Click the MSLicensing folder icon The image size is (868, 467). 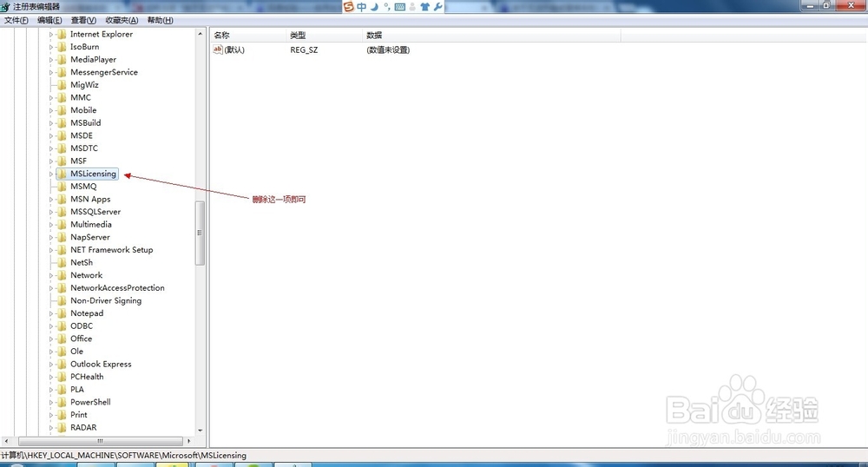tap(62, 174)
